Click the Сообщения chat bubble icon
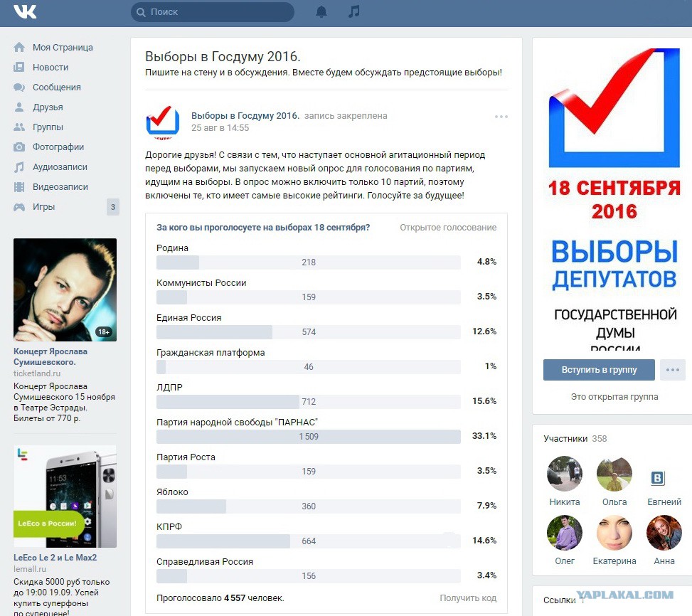 tap(19, 87)
